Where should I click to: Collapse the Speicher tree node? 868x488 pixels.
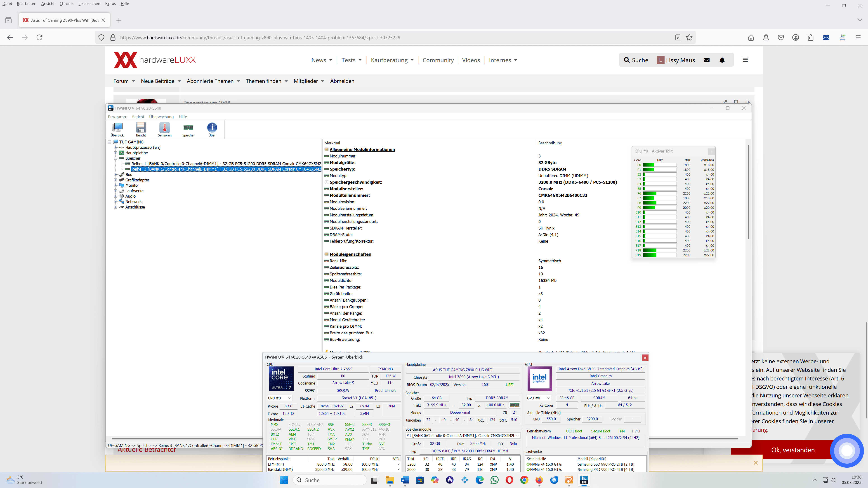click(116, 158)
